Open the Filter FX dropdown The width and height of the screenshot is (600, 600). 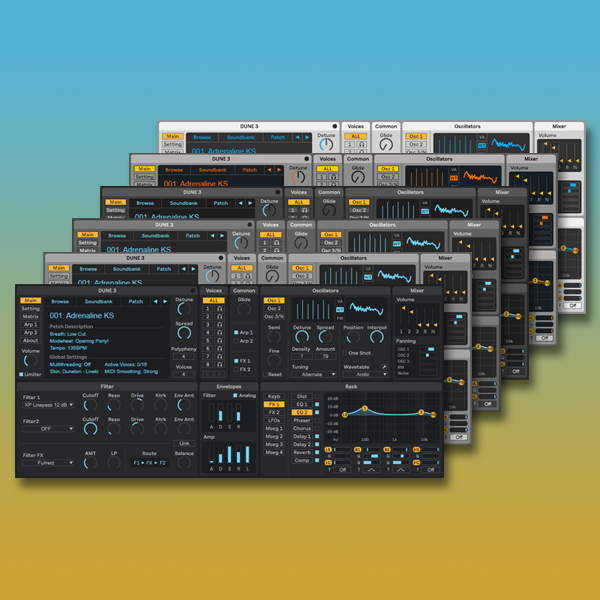48,463
